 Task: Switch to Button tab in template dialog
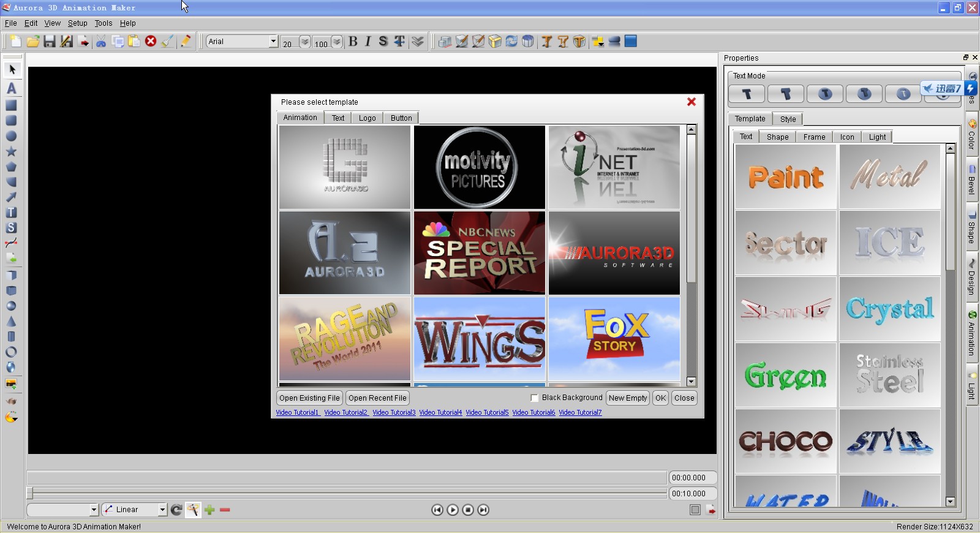click(x=401, y=118)
